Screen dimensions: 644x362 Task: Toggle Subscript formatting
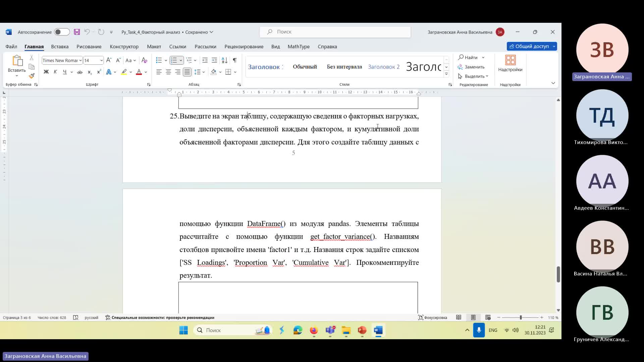click(89, 72)
